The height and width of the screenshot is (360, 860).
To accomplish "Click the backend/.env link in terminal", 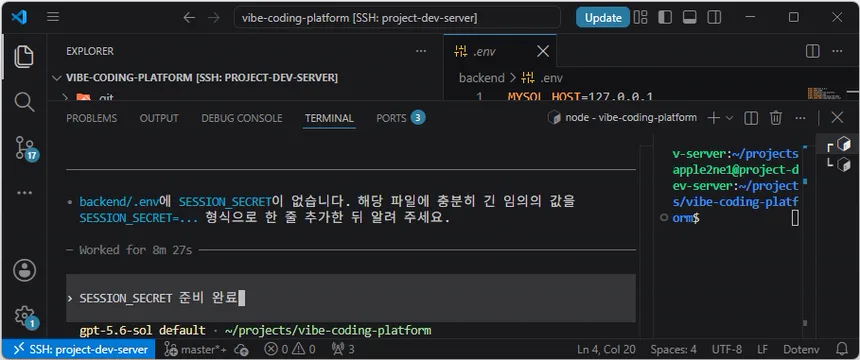I will (120, 201).
